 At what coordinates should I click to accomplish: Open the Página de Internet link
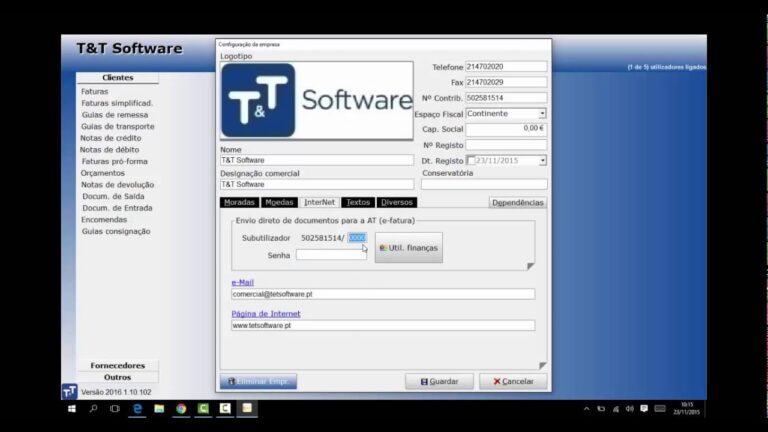[x=266, y=314]
